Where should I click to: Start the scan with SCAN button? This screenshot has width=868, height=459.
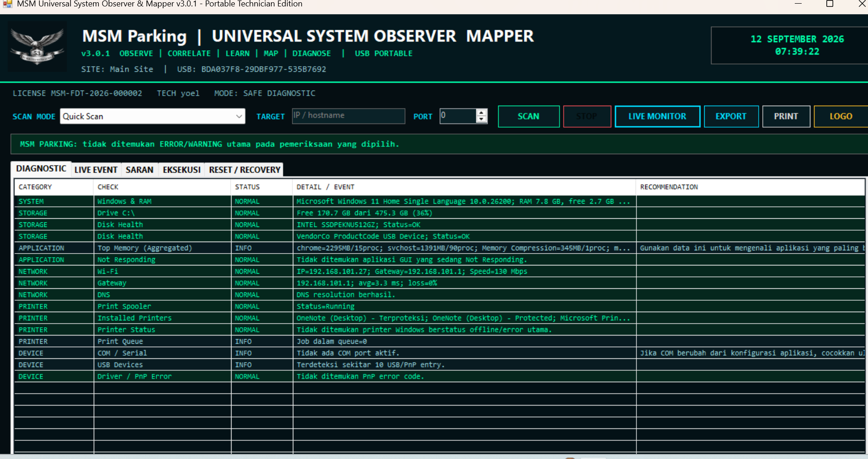pos(528,116)
